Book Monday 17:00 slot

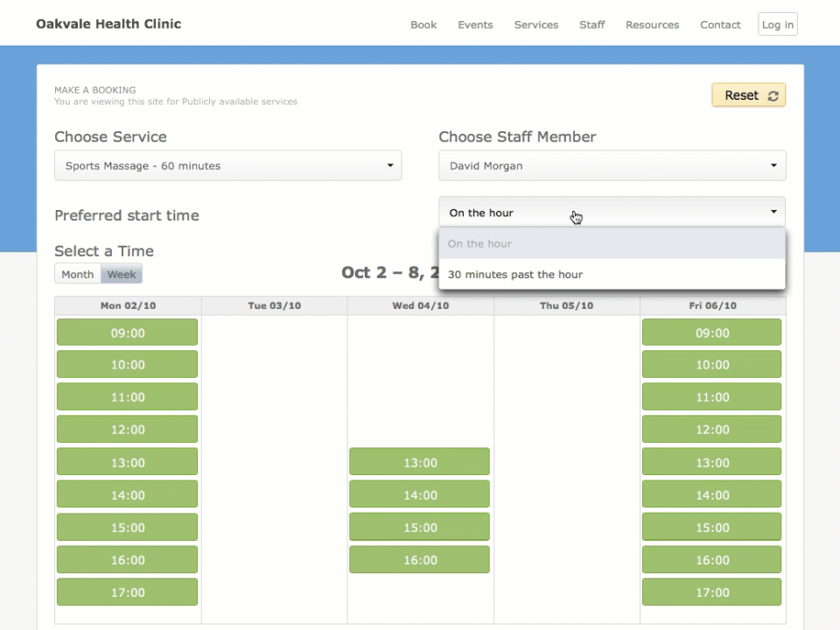tap(128, 592)
